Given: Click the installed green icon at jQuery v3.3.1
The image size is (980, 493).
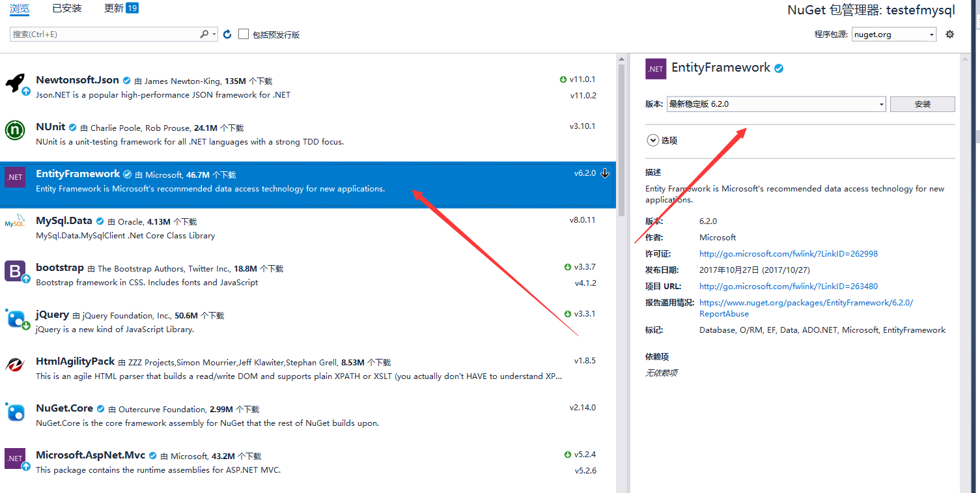Looking at the screenshot, I should point(568,314).
